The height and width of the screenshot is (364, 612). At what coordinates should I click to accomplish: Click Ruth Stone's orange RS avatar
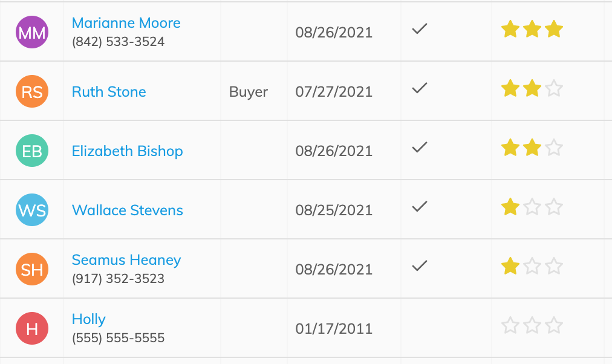(32, 91)
